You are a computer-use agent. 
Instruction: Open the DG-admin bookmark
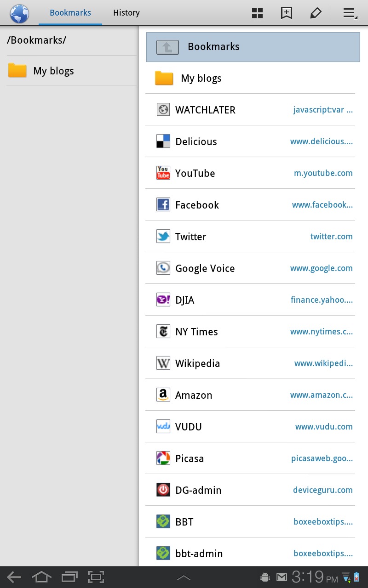point(250,490)
